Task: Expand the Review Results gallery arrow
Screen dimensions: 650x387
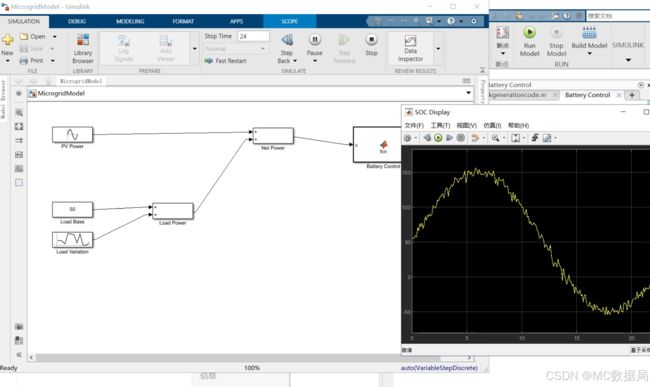Action: [x=438, y=48]
